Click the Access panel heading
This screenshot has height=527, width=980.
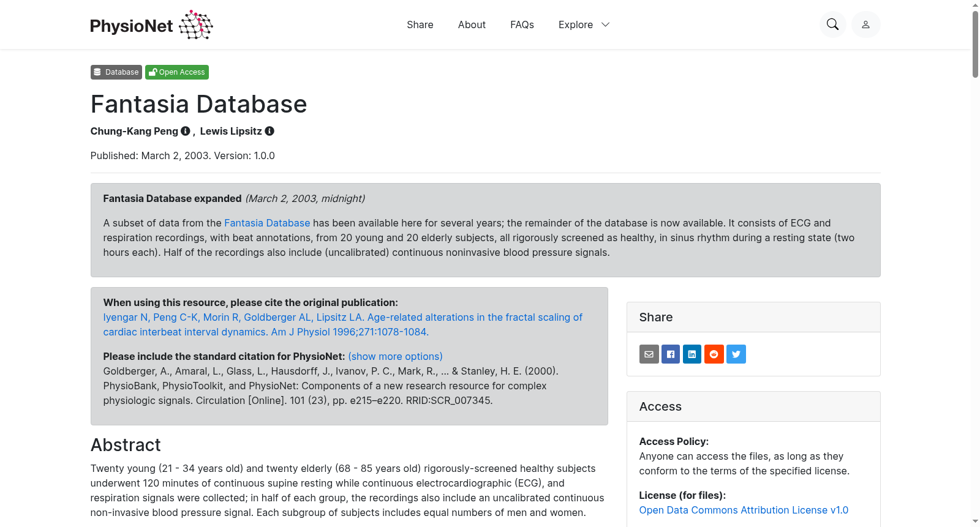tap(660, 406)
